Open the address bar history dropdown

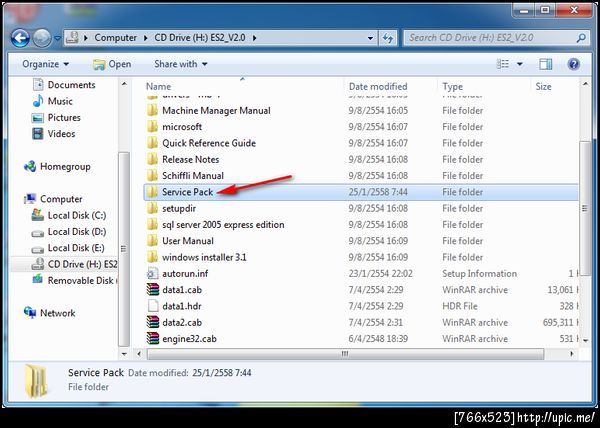click(x=370, y=38)
